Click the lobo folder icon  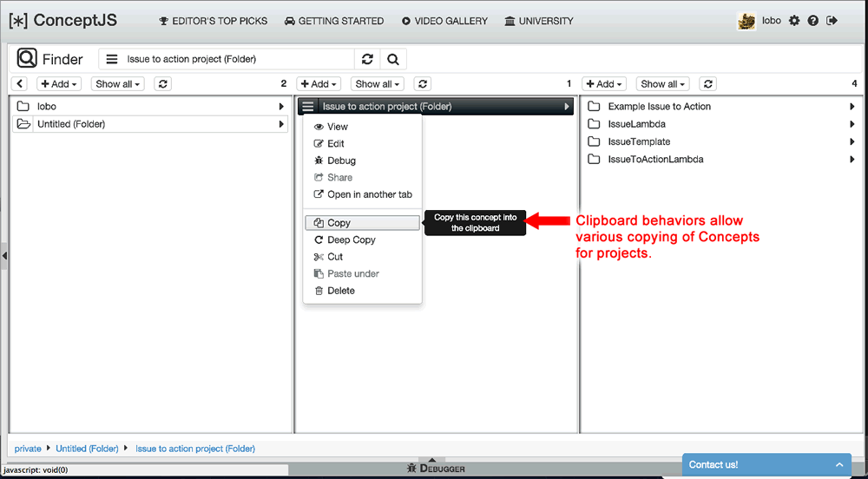point(23,106)
